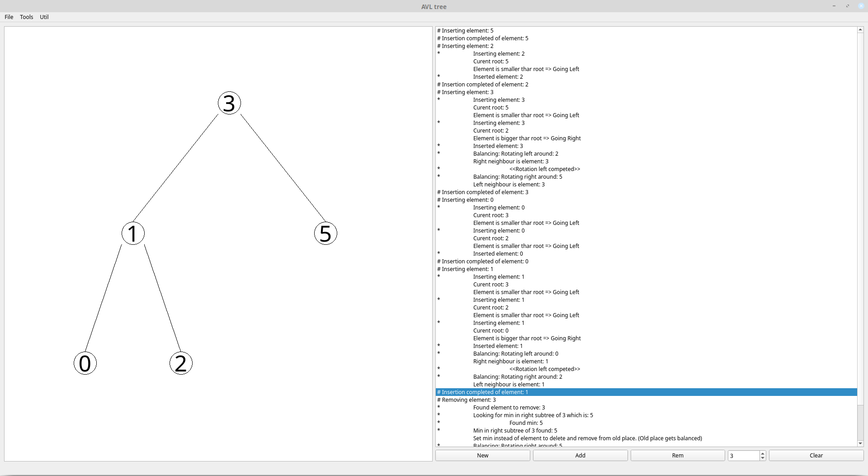The image size is (868, 476).
Task: Click the log panel scrollbar thumb
Action: [x=860, y=219]
